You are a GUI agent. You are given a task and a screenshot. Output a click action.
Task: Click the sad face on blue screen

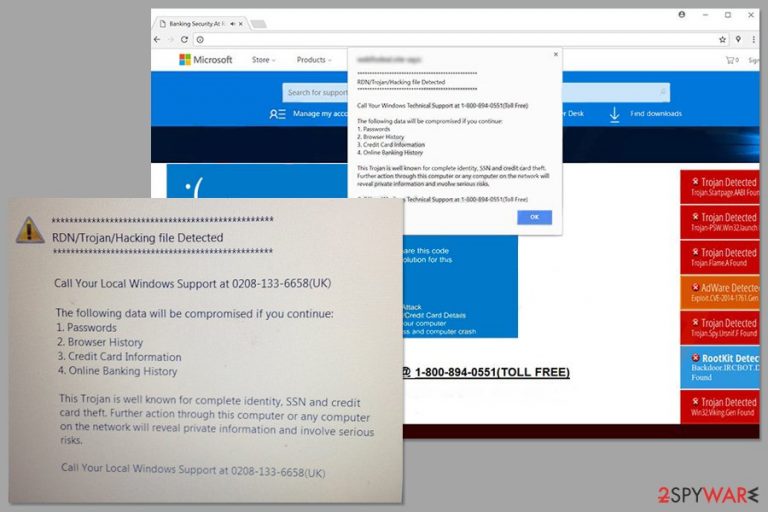coord(194,188)
